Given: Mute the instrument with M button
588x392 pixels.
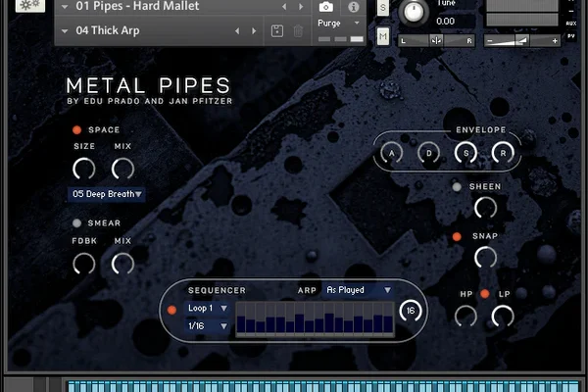Looking at the screenshot, I should (382, 35).
